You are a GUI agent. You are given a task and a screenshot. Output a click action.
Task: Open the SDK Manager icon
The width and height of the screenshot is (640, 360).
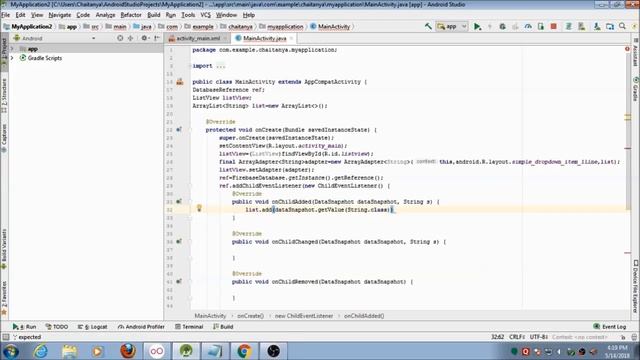(x=597, y=27)
